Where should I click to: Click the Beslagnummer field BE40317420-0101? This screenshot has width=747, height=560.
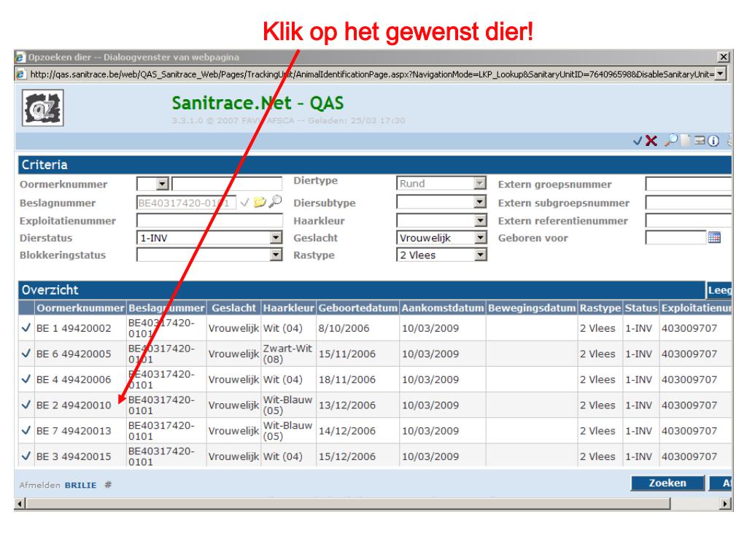[x=186, y=203]
